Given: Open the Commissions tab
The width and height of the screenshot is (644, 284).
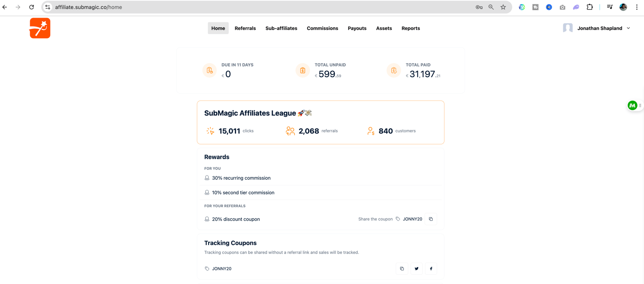Looking at the screenshot, I should point(322,28).
